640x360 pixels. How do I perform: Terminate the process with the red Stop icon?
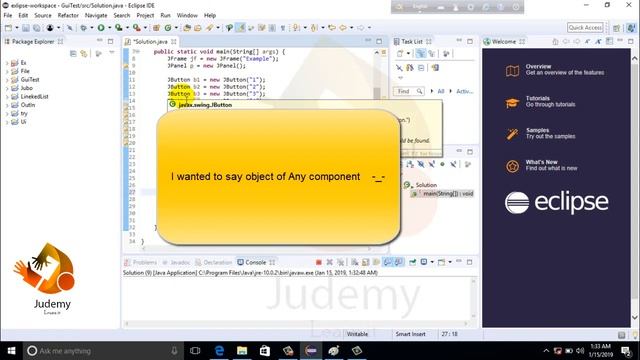point(319,262)
